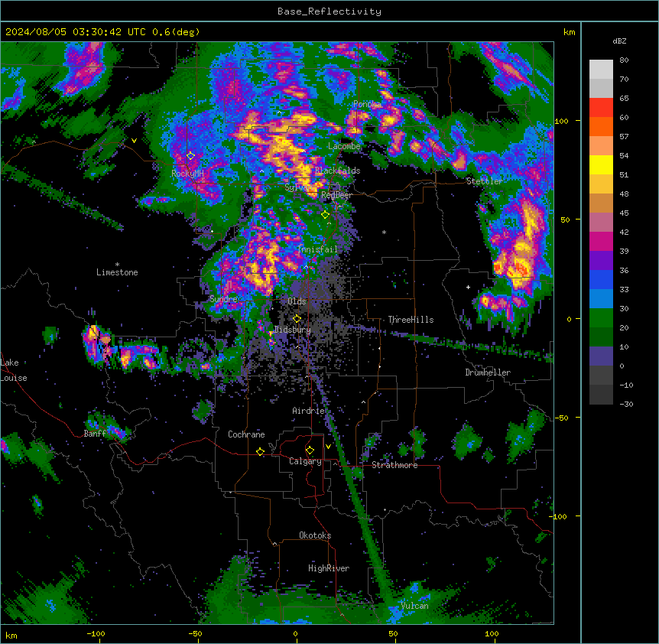This screenshot has height=644, width=659.
Task: Click the asterisk marker above Limestone
Action: 117,265
